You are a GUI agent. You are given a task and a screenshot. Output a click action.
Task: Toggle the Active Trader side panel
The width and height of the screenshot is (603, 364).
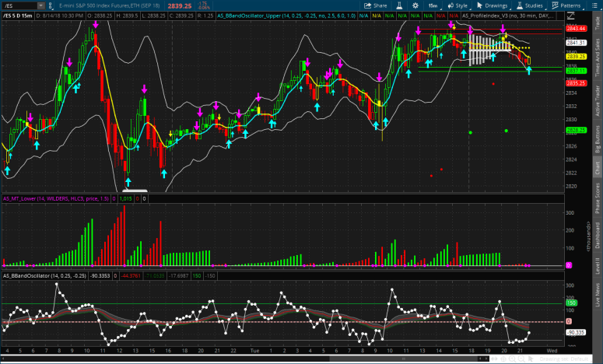point(597,103)
